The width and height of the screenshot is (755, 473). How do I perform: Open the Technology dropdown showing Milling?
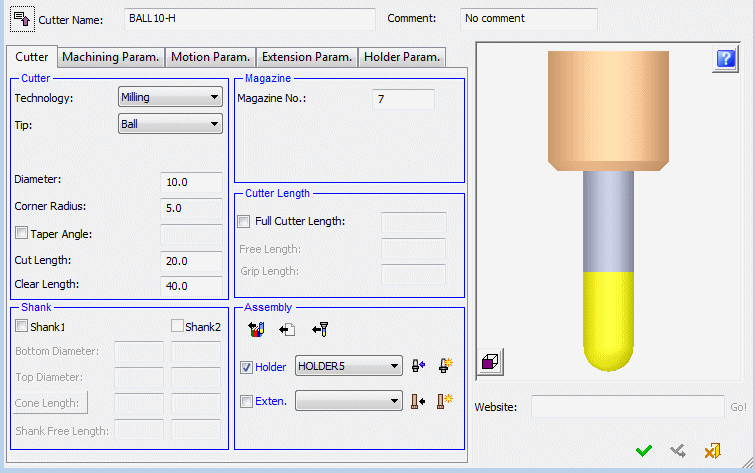coord(169,97)
